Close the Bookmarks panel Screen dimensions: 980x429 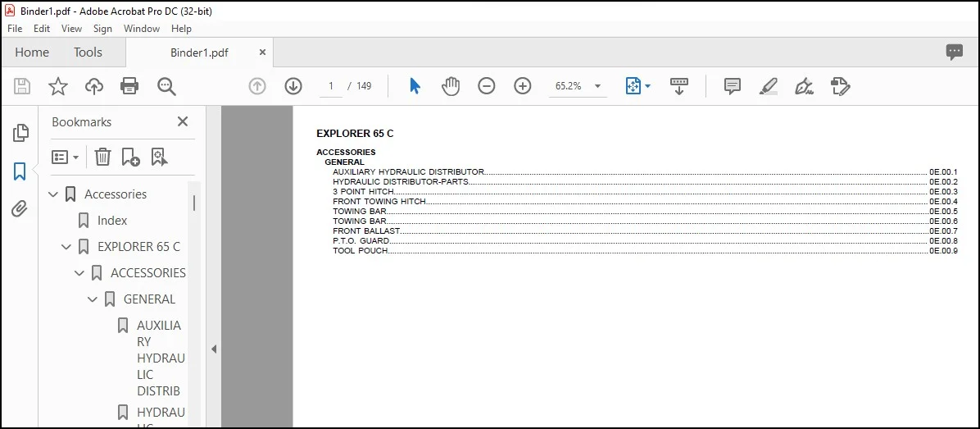click(183, 121)
